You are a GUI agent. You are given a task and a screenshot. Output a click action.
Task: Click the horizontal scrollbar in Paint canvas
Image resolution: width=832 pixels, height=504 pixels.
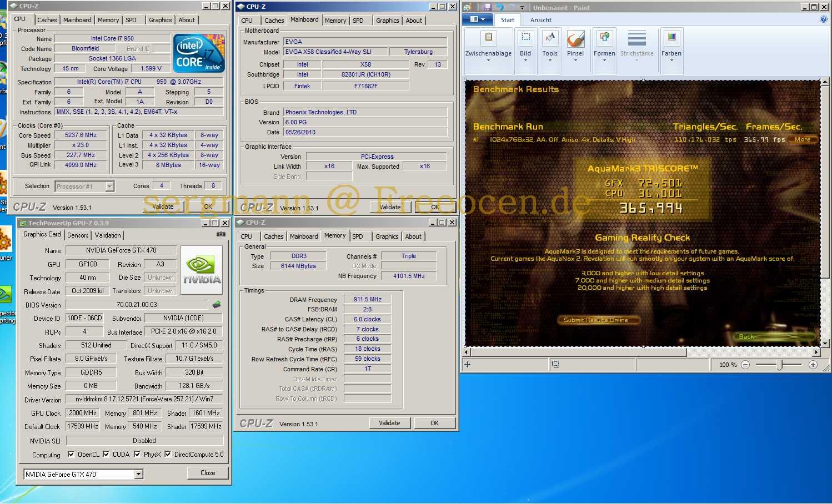pyautogui.click(x=579, y=352)
